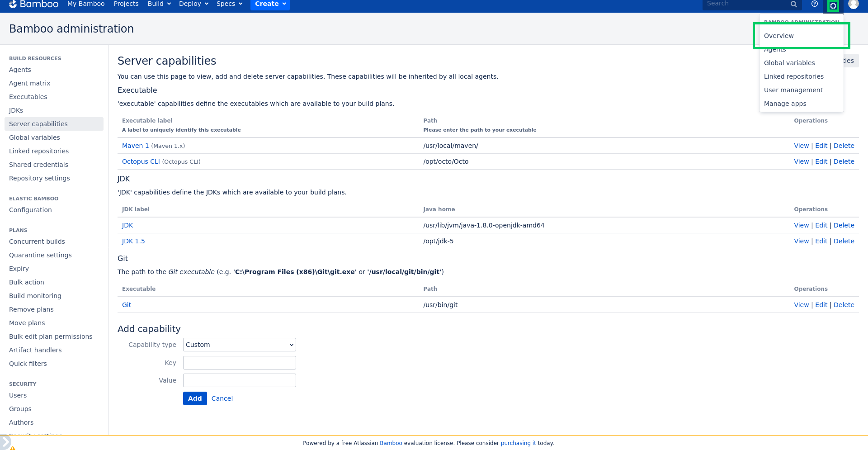Open Bulk action in the sidebar

27,282
